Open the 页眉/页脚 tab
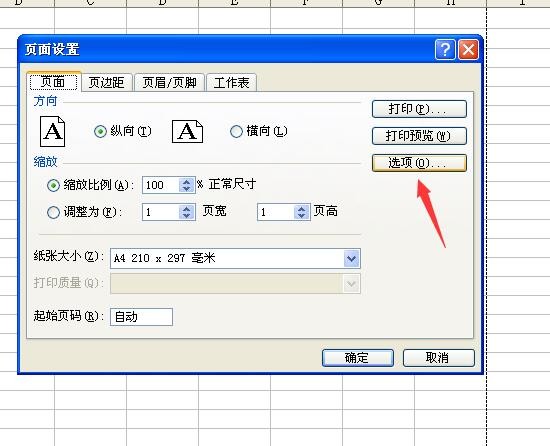 [170, 83]
